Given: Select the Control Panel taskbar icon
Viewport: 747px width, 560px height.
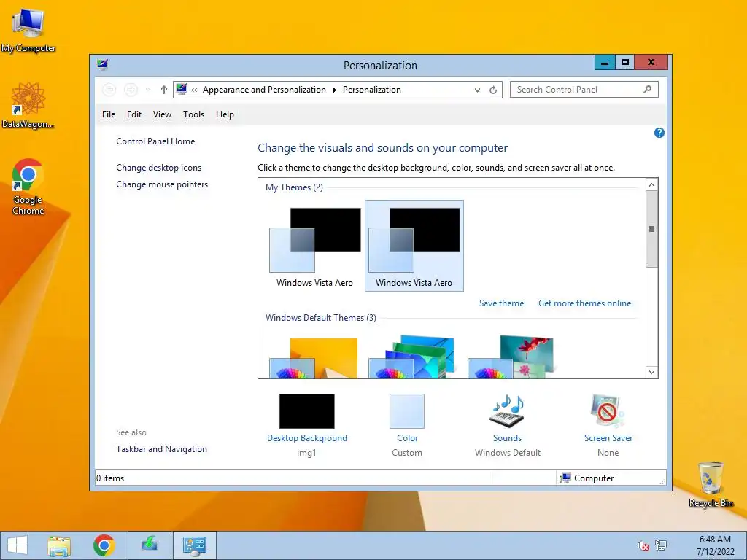Looking at the screenshot, I should [x=194, y=545].
